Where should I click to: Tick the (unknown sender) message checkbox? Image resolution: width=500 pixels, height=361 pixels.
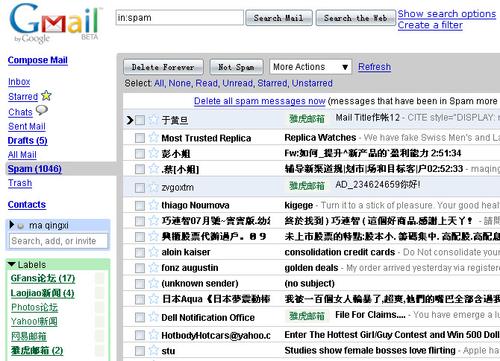140,284
